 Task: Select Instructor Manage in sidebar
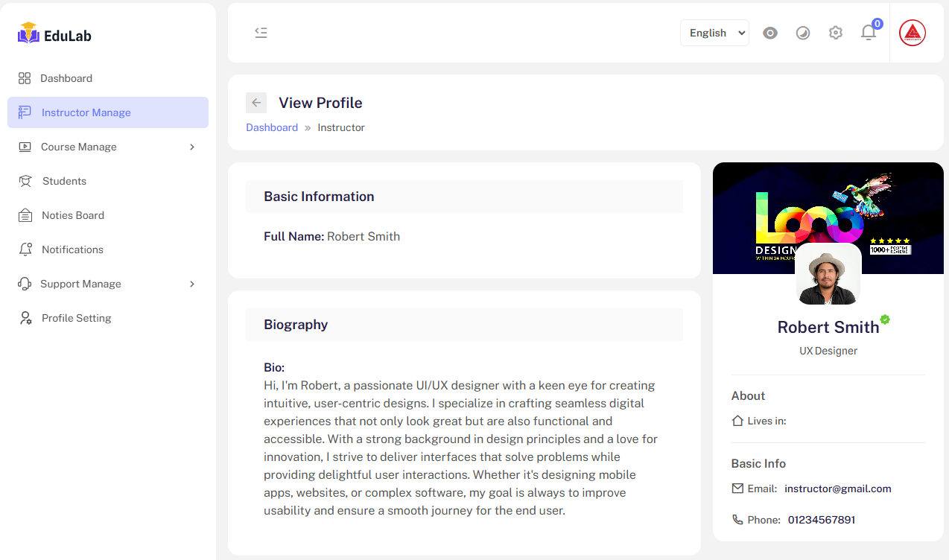click(86, 112)
